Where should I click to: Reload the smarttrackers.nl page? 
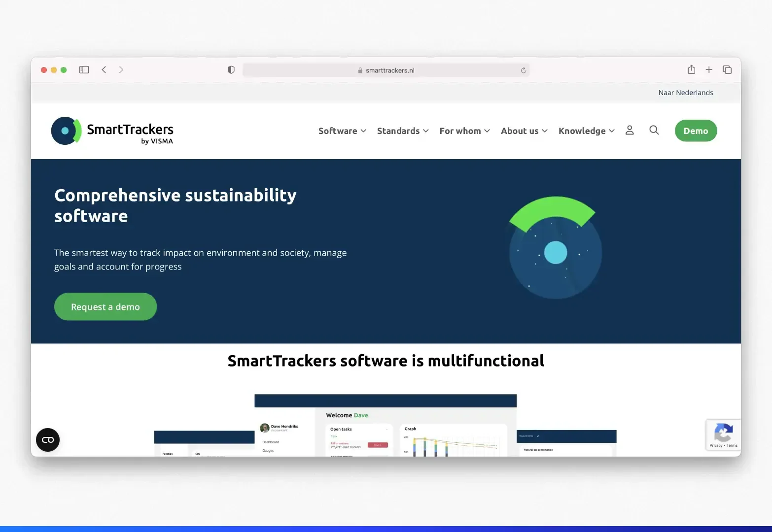click(524, 70)
